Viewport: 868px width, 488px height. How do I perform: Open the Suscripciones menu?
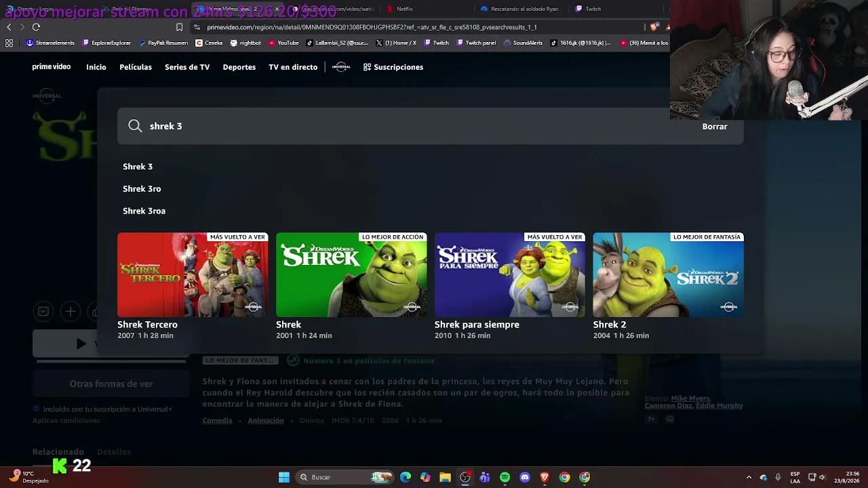pos(393,67)
